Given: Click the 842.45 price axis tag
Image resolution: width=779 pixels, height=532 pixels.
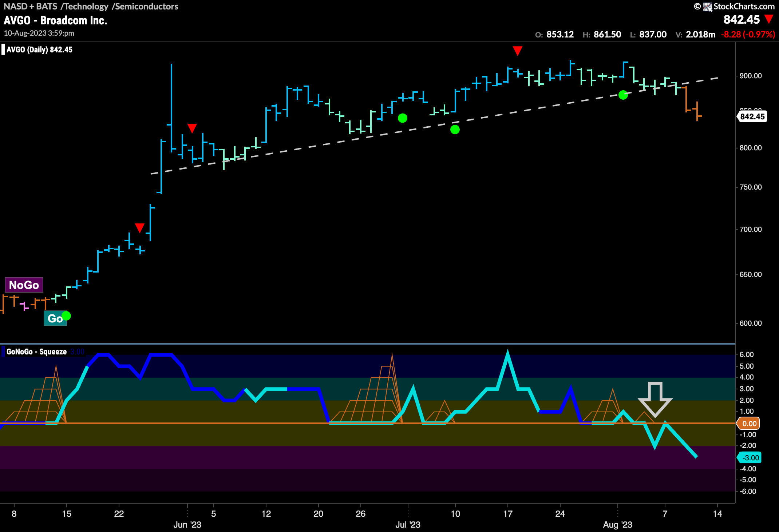Looking at the screenshot, I should point(752,116).
